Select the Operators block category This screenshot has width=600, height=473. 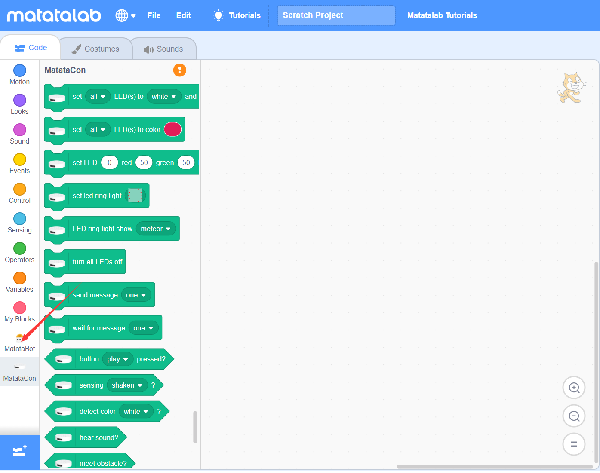click(x=20, y=253)
